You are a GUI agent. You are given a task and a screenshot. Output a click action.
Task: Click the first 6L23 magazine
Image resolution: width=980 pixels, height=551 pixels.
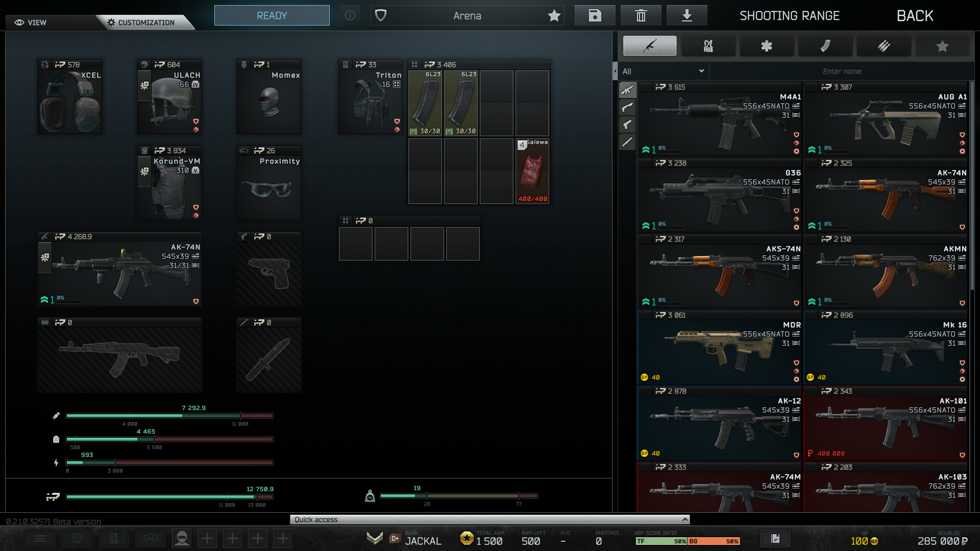[425, 103]
